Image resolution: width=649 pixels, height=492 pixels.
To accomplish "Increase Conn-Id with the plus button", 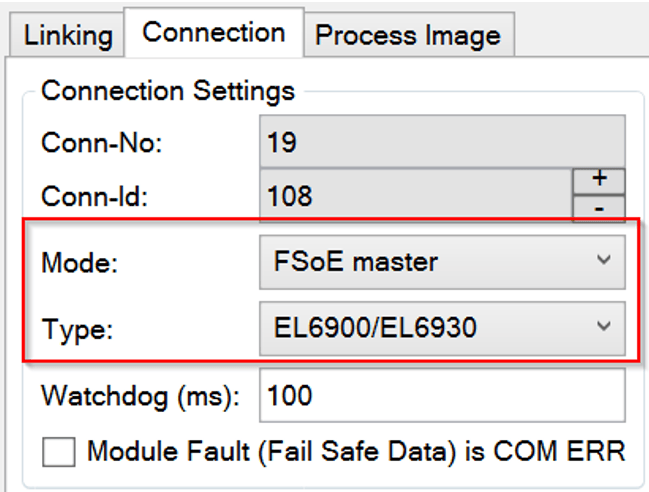I will tap(599, 181).
